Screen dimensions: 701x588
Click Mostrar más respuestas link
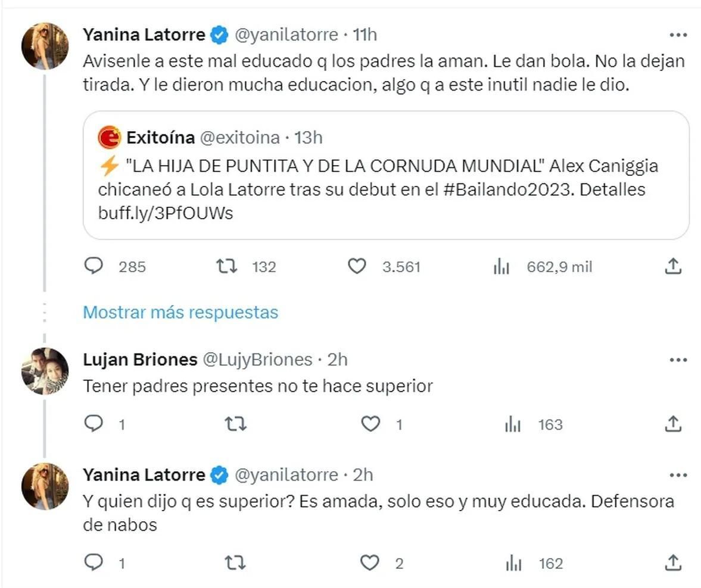click(x=180, y=312)
